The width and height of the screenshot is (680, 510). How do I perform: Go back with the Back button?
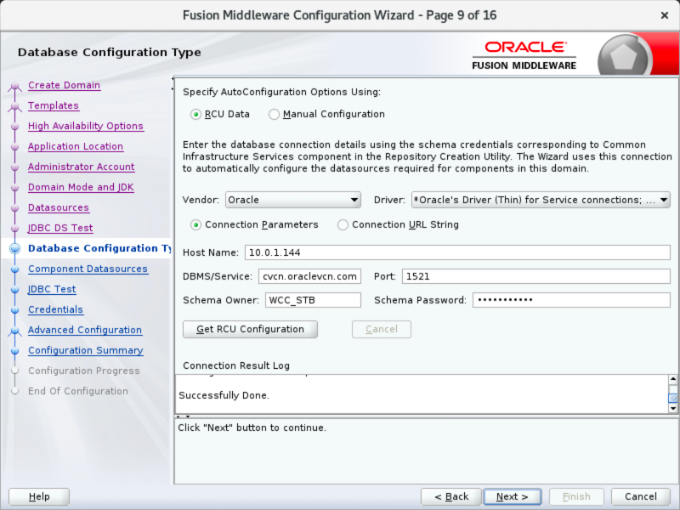pos(451,497)
